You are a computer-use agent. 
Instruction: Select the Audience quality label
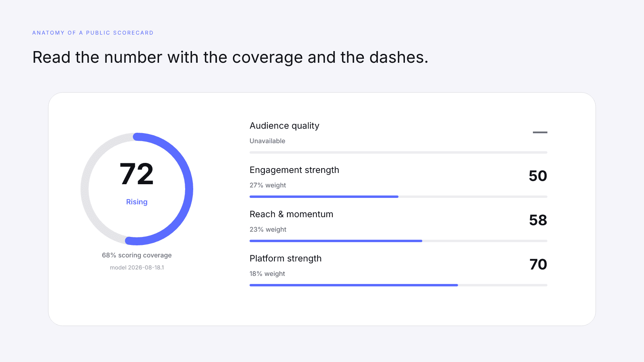285,126
